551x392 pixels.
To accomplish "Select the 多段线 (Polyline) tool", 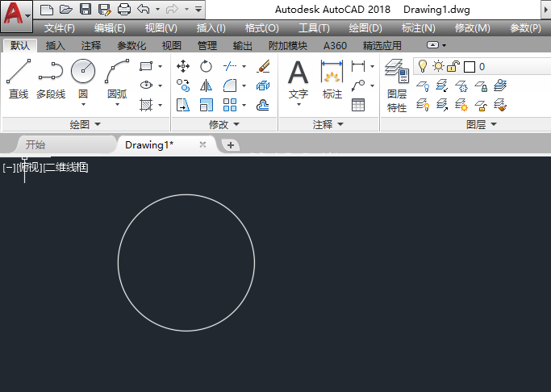I will pyautogui.click(x=50, y=79).
